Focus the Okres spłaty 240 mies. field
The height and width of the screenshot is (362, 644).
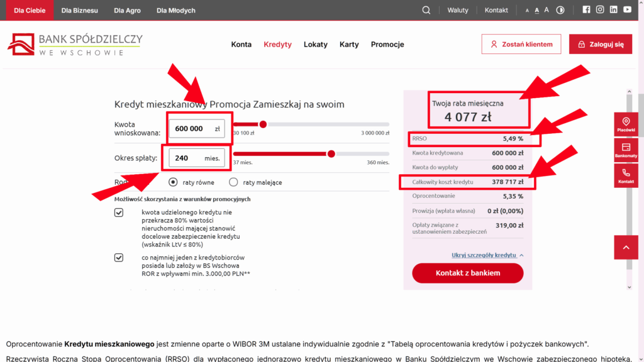[197, 158]
